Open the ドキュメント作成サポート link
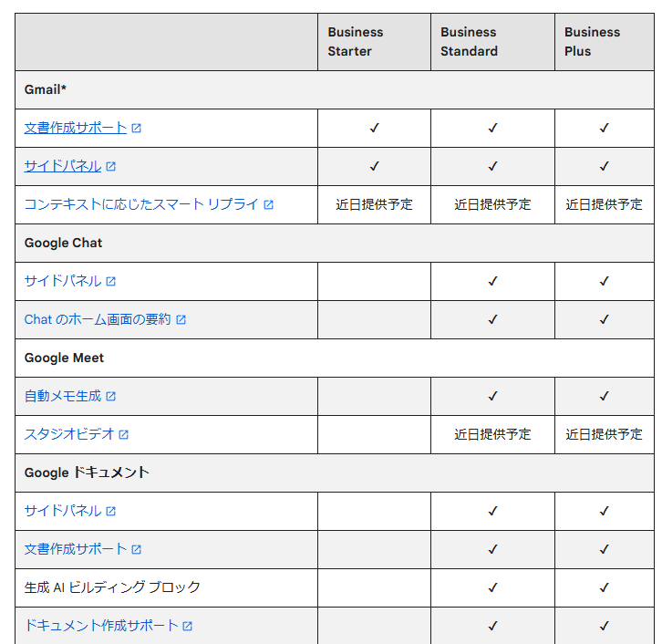 pos(101,626)
